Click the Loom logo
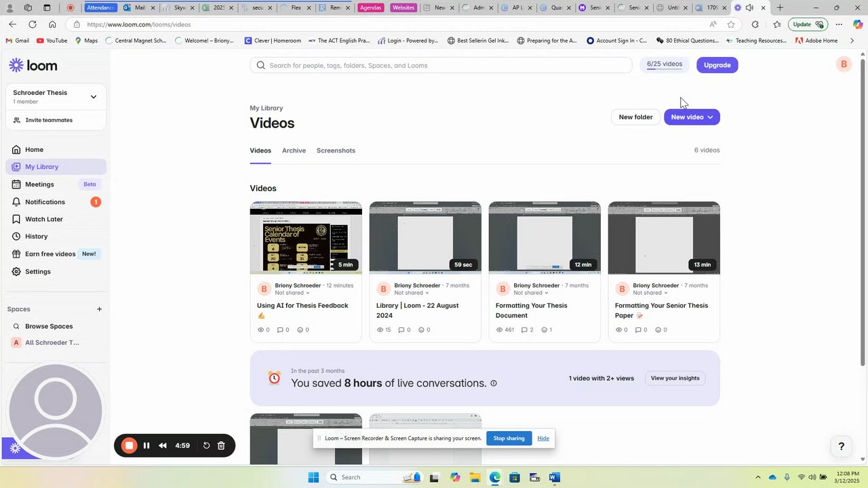 pos(33,65)
